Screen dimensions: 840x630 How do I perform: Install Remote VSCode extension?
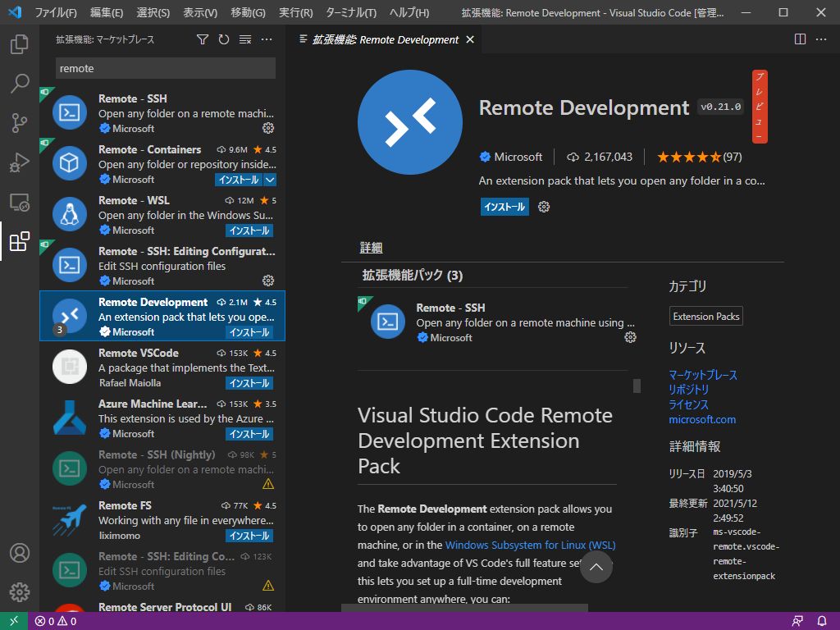[x=249, y=383]
